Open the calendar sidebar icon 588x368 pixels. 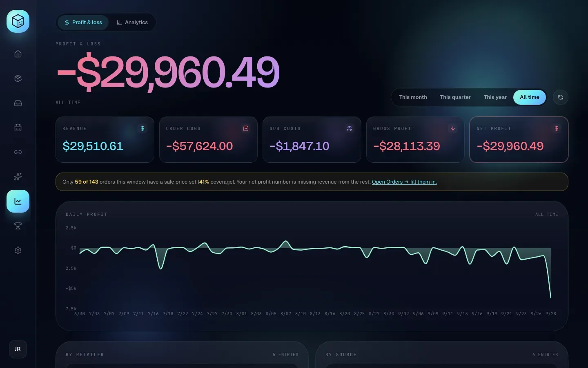pos(18,128)
